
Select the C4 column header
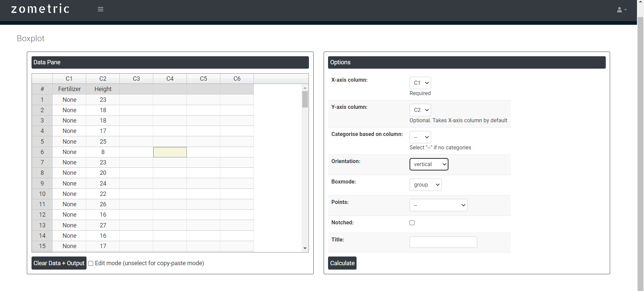pyautogui.click(x=170, y=79)
